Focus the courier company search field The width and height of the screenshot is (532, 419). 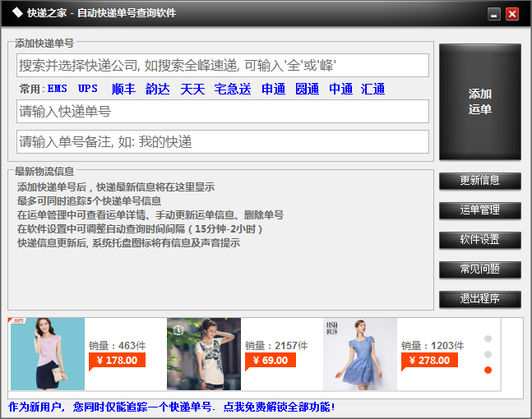[223, 66]
